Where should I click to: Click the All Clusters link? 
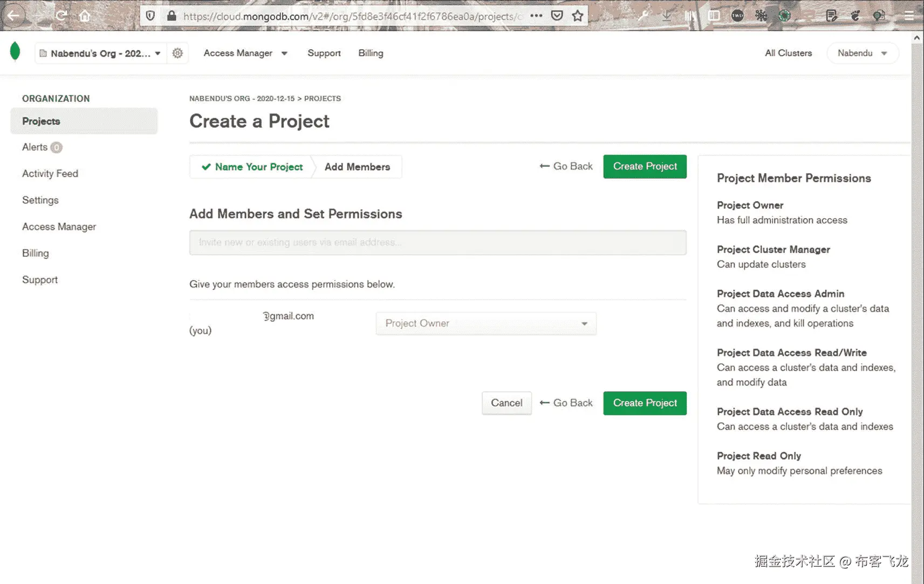(x=788, y=53)
